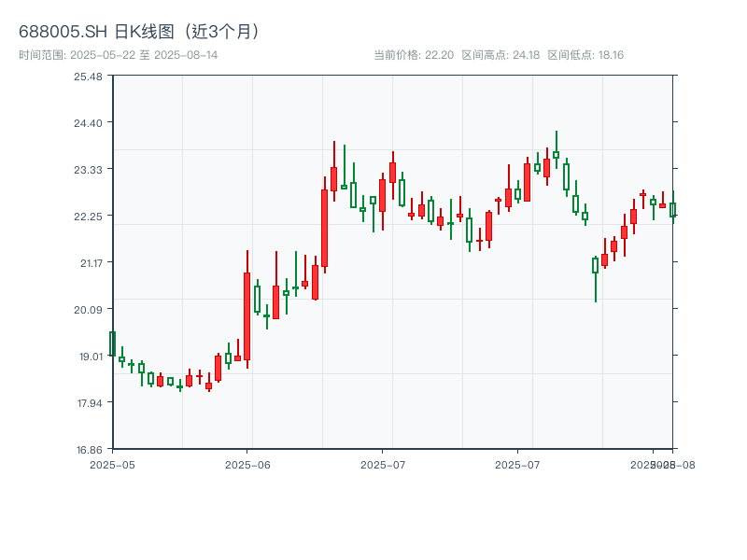Select the tall red candlestick rising from 19 to 21
747x560 pixels.
coord(247,315)
